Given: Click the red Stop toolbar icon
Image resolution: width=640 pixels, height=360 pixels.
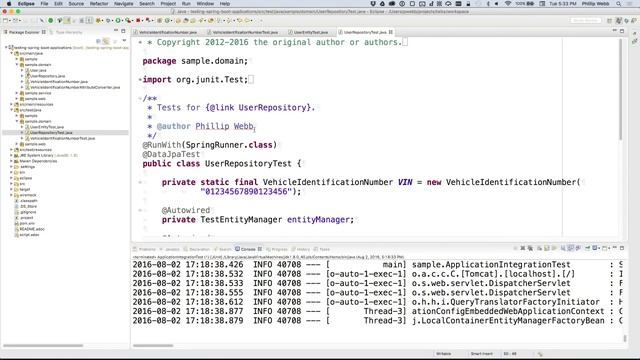Looking at the screenshot, I should (138, 20).
